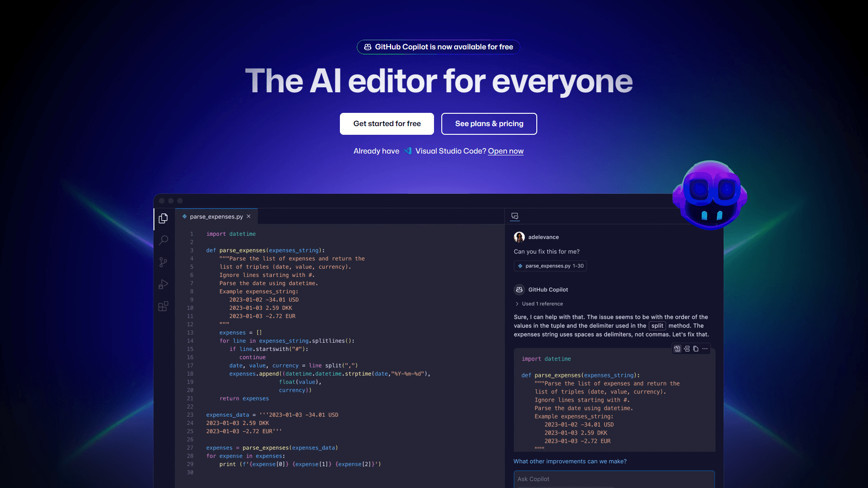
Task: Click GitHub Copilot is now available banner
Action: [439, 47]
